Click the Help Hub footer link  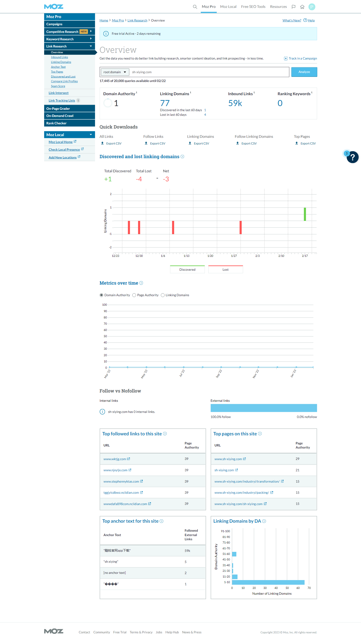tap(172, 632)
